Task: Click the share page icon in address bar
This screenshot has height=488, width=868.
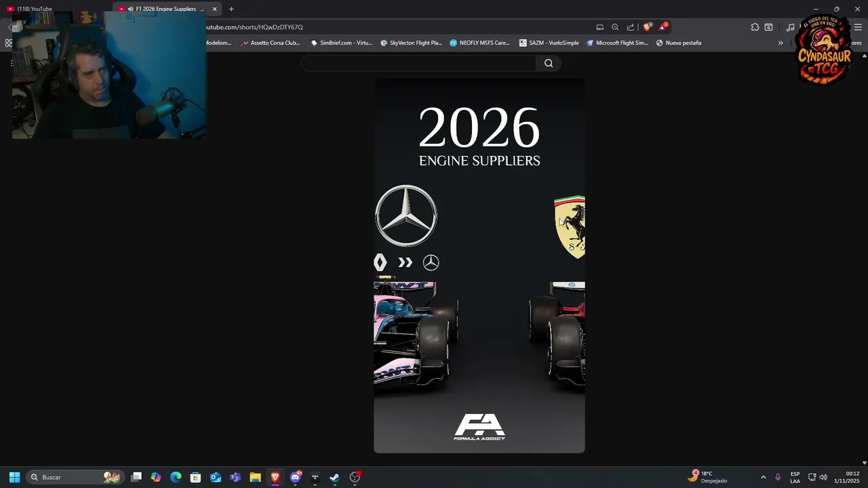Action: 631,27
